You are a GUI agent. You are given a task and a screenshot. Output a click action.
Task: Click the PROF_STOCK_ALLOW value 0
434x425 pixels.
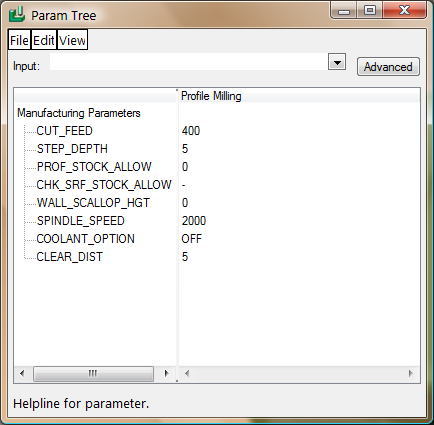(185, 167)
